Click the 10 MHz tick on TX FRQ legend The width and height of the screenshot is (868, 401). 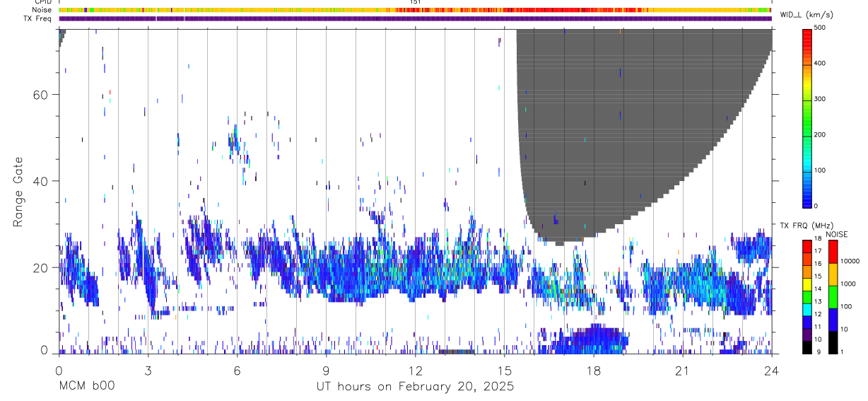pyautogui.click(x=818, y=340)
